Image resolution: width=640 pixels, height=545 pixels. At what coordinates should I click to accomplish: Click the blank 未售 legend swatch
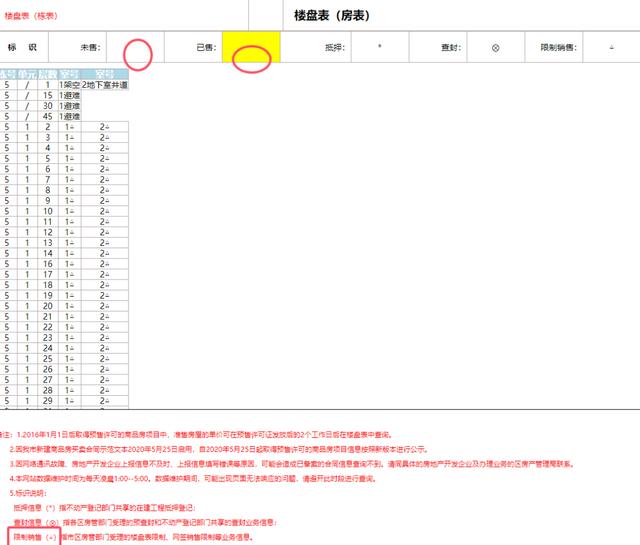click(x=135, y=47)
